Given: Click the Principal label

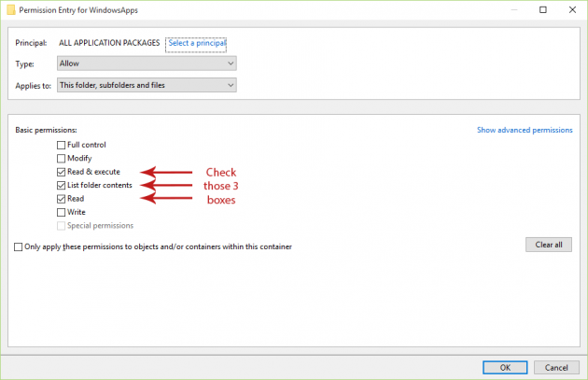Looking at the screenshot, I should point(31,43).
